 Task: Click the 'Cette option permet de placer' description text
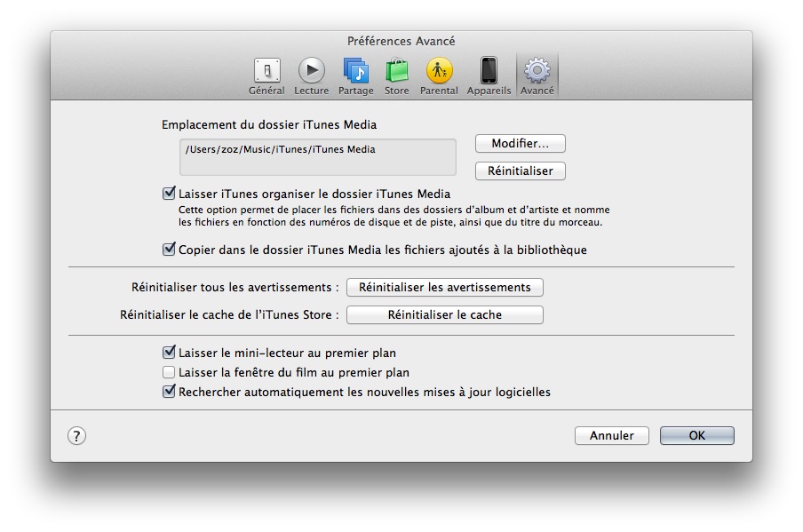(x=394, y=216)
